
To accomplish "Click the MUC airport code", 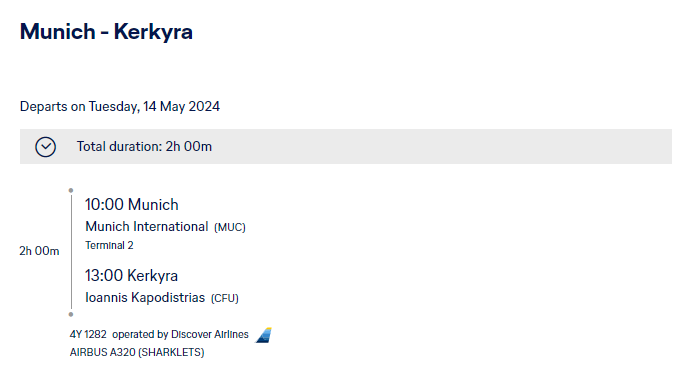I will [x=230, y=227].
